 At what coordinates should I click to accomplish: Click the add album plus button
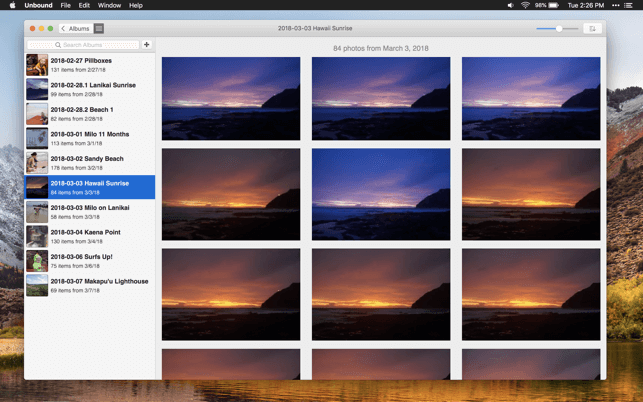[147, 45]
